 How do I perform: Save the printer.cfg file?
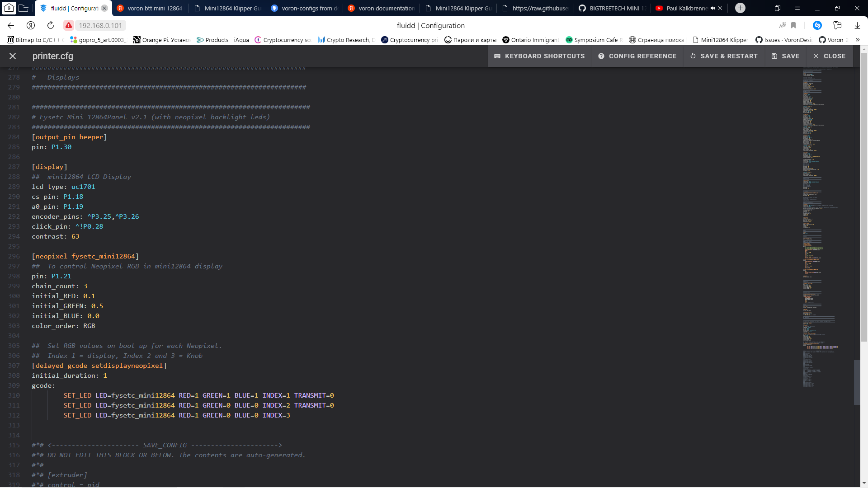click(x=785, y=56)
